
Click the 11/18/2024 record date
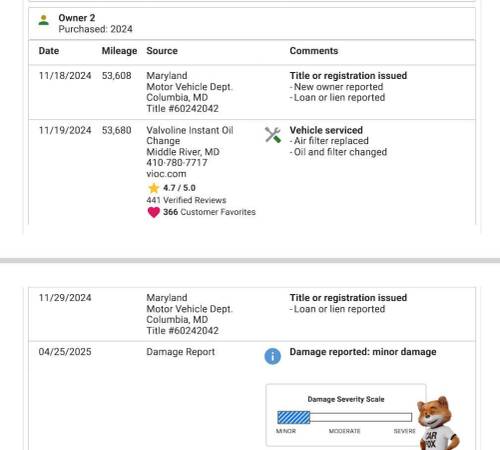coord(65,76)
